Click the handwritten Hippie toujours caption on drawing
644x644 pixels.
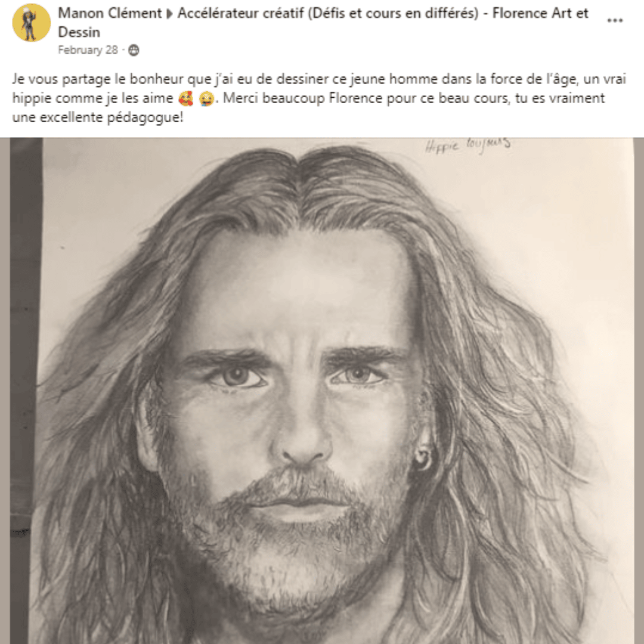point(468,145)
